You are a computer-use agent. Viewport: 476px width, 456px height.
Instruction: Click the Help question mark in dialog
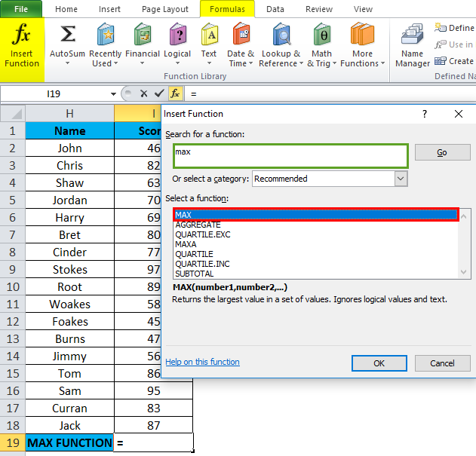pyautogui.click(x=425, y=114)
